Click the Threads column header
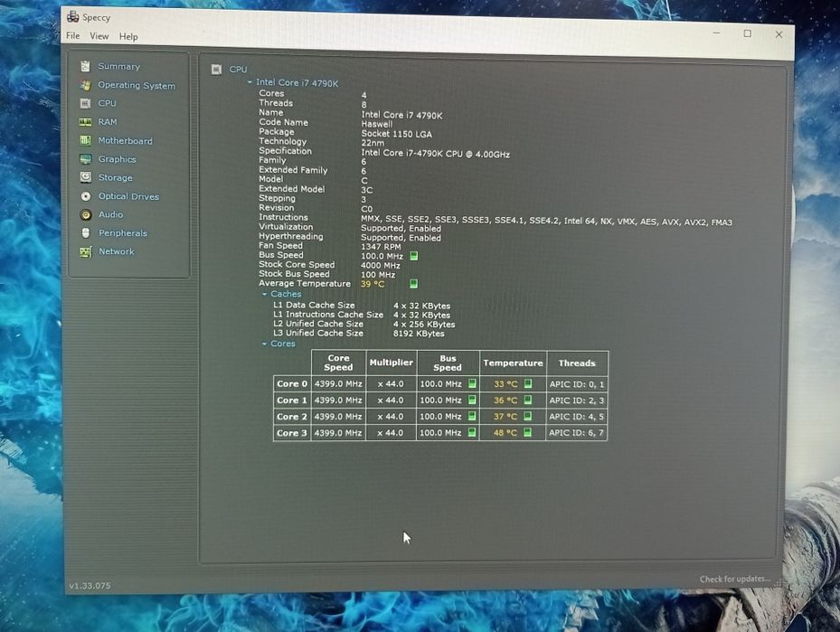This screenshot has height=632, width=840. pyautogui.click(x=577, y=363)
